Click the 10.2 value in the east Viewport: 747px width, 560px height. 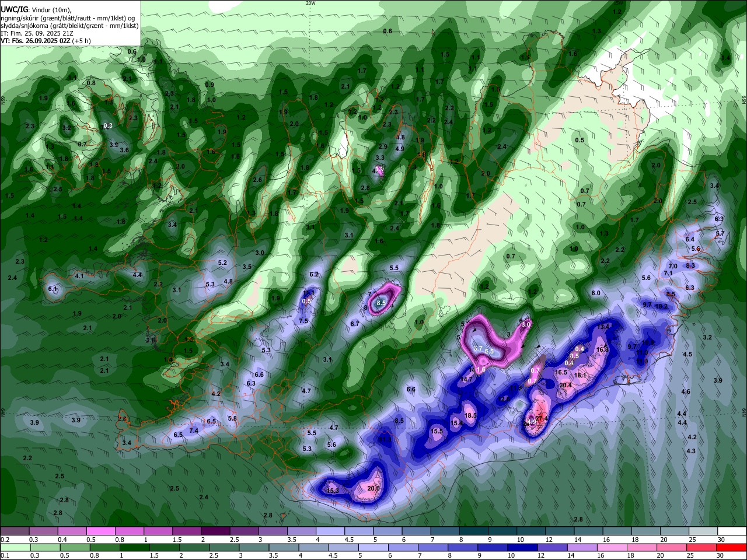coord(661,306)
